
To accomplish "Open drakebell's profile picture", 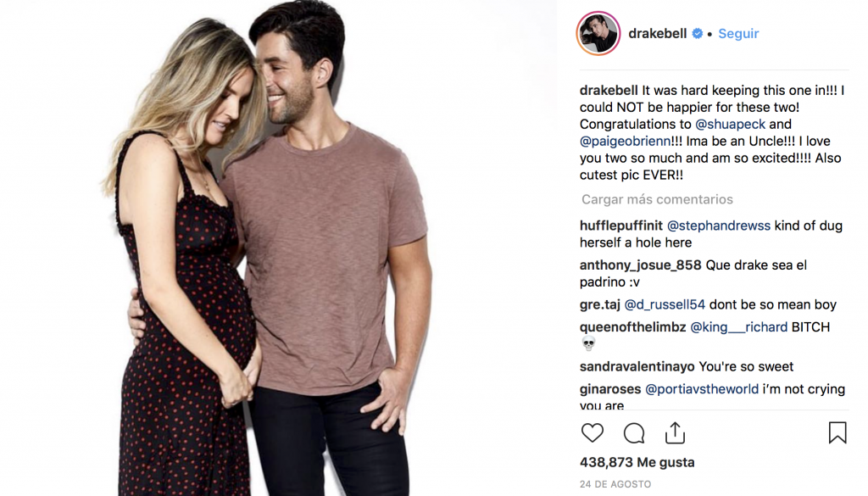I will tap(598, 33).
